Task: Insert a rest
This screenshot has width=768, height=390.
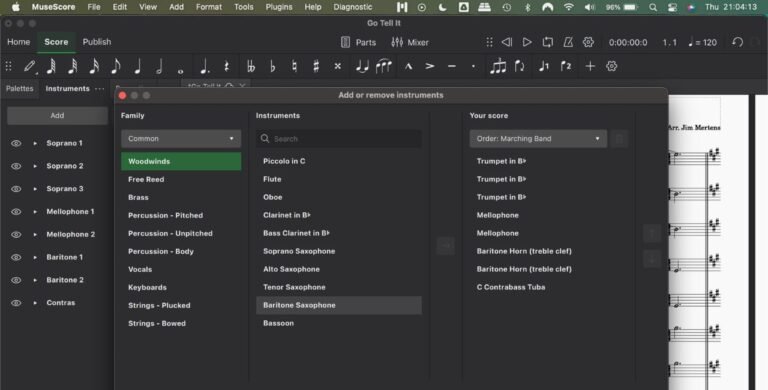Action: coord(226,66)
